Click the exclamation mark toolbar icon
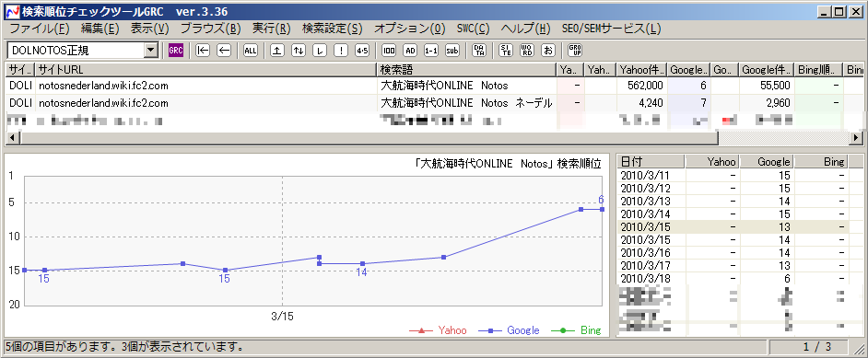Image resolution: width=868 pixels, height=358 pixels. [341, 51]
